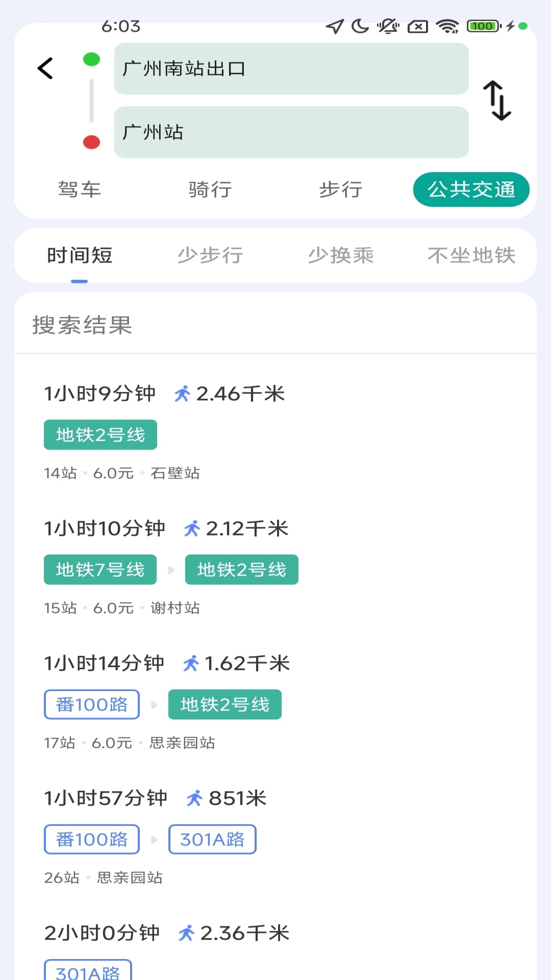Select the 公共交通 transit mode

pos(471,189)
